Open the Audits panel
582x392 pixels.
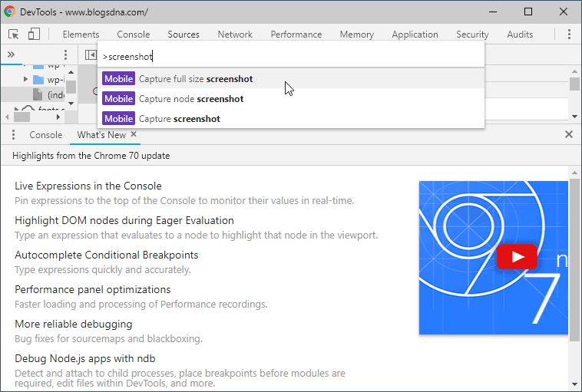coord(520,34)
